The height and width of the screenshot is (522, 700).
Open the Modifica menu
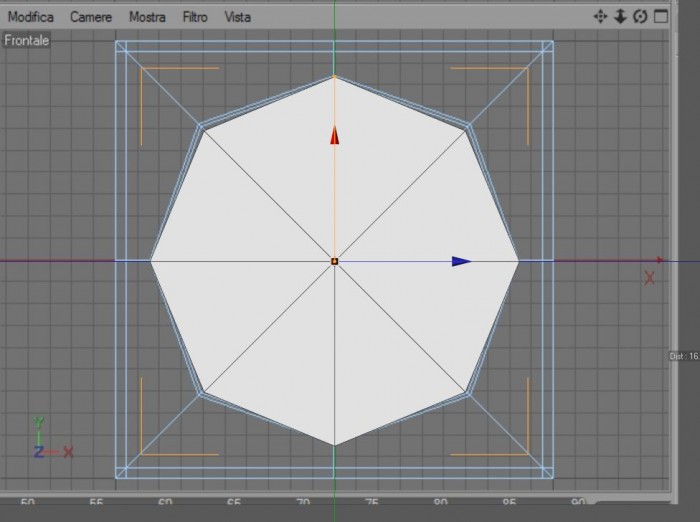pos(31,17)
